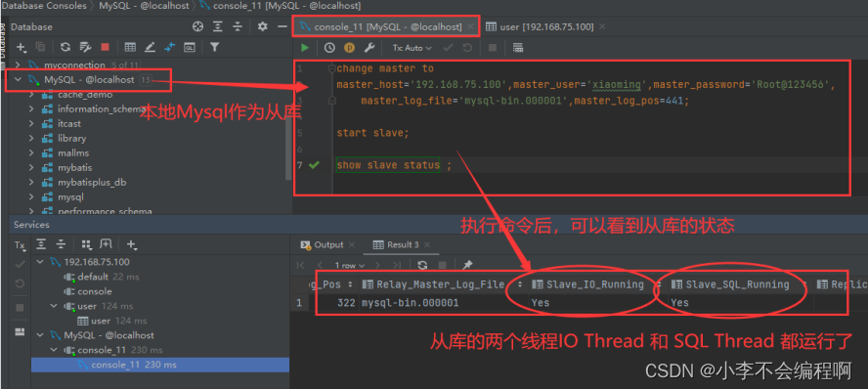Reload the result grid page

pos(422,266)
